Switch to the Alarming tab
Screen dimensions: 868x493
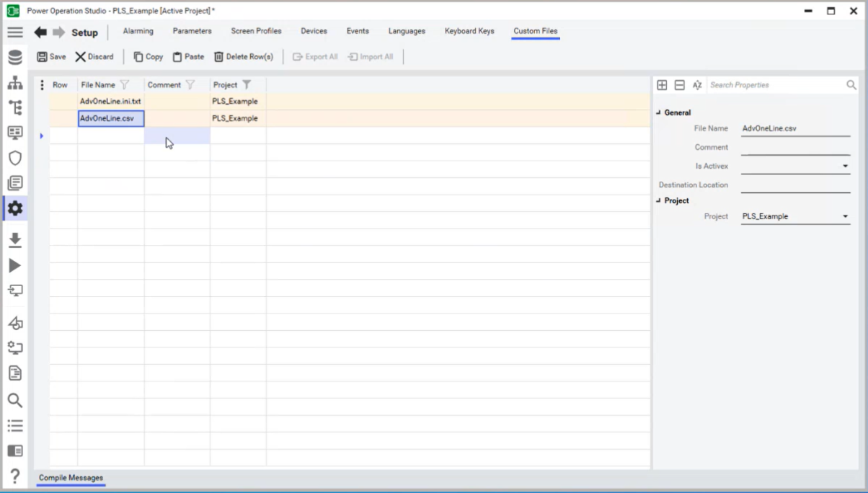[x=138, y=31]
